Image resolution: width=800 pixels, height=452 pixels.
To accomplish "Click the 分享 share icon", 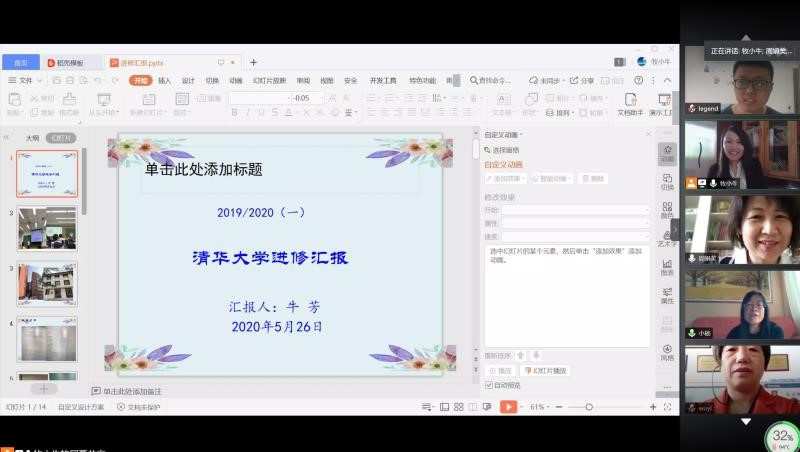I will pos(582,80).
